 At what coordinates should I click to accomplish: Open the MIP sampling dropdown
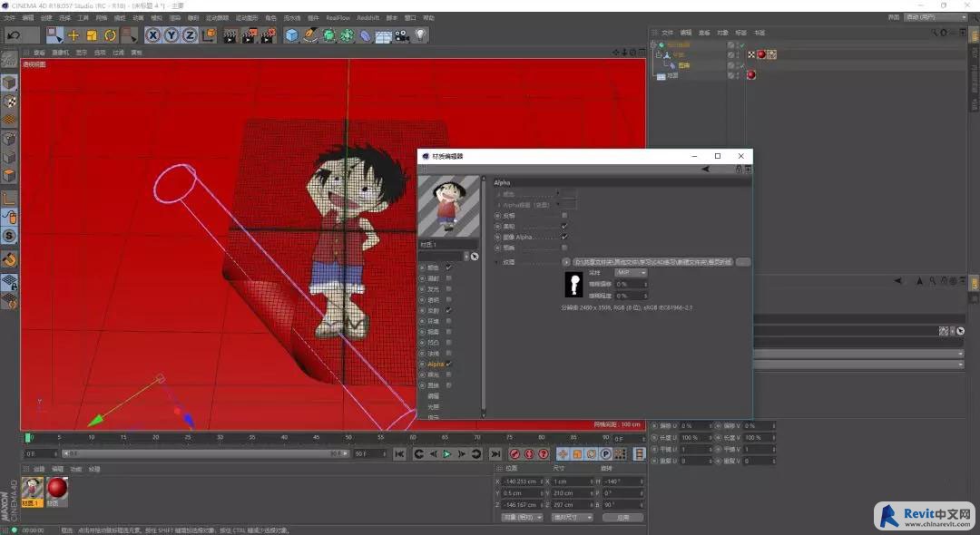[x=631, y=273]
